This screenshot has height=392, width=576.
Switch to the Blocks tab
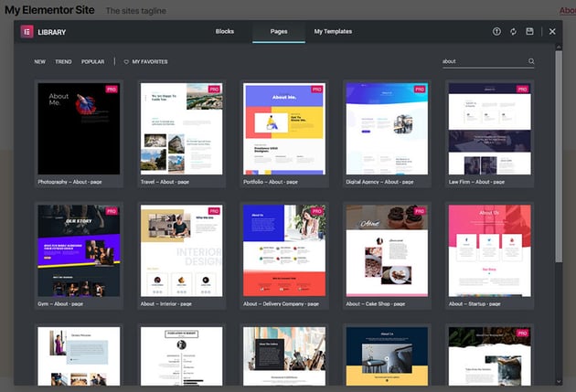[x=225, y=32]
